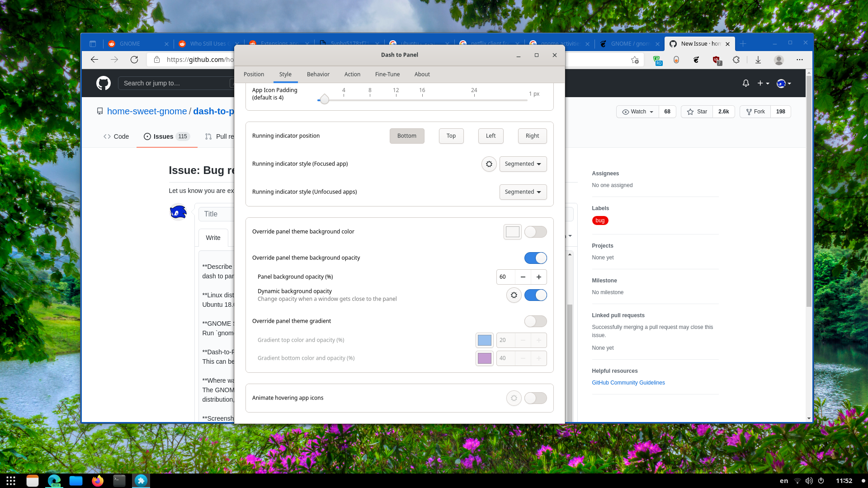Open GitHub notifications bell
The height and width of the screenshot is (488, 868).
pos(746,83)
